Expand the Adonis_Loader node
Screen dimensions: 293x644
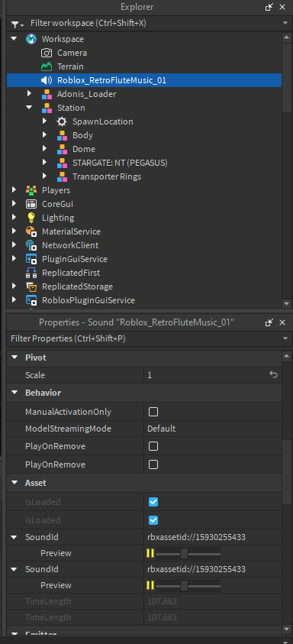click(x=29, y=94)
